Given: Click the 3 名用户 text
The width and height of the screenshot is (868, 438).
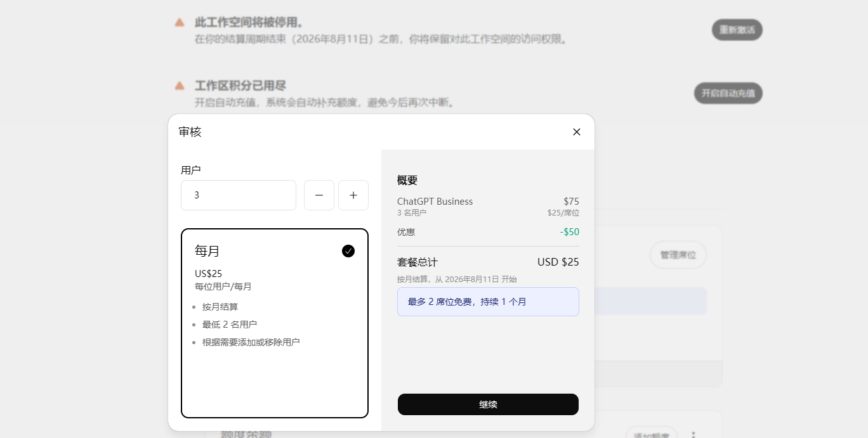Looking at the screenshot, I should pos(412,213).
